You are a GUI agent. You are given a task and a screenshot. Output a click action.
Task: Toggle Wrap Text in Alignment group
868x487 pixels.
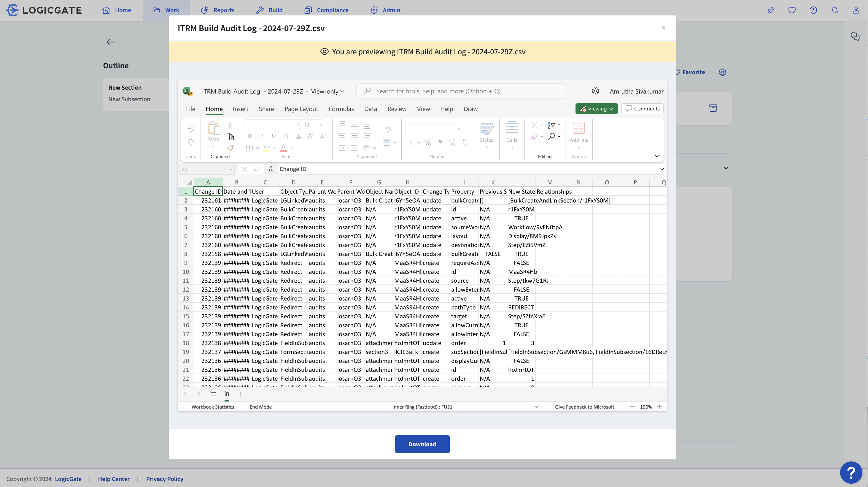click(387, 129)
